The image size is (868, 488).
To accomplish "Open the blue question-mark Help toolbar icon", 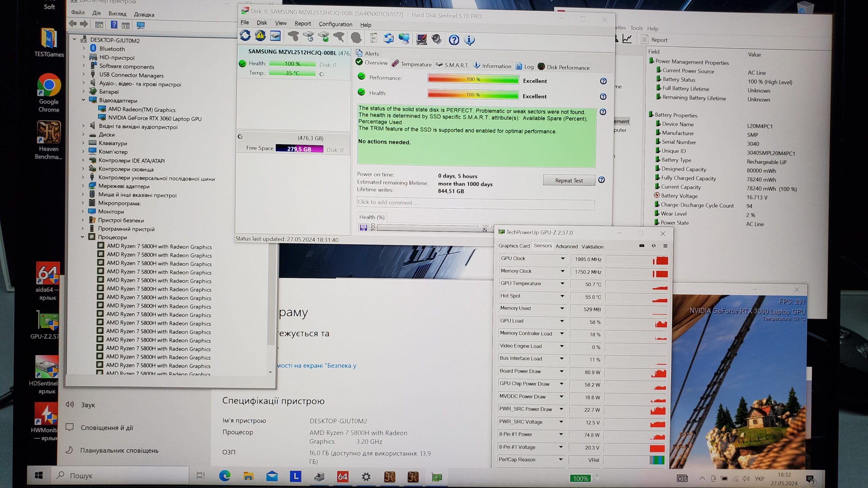I will (x=454, y=40).
